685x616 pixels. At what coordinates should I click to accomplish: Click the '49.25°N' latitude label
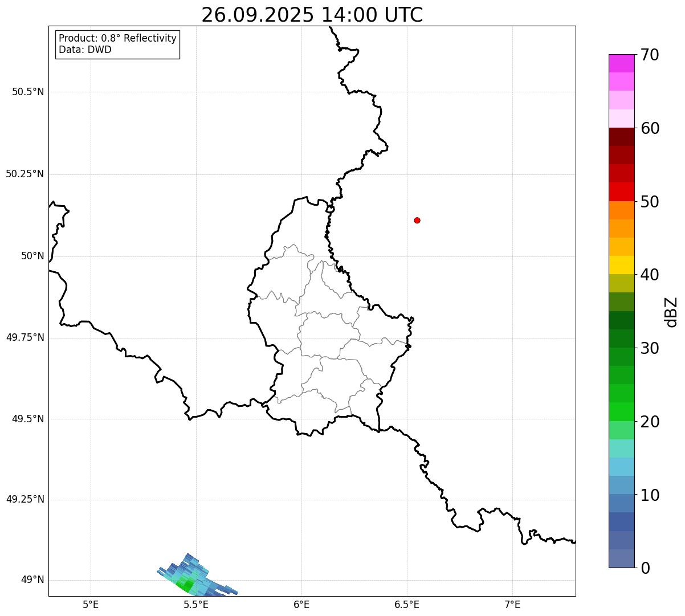tap(25, 500)
